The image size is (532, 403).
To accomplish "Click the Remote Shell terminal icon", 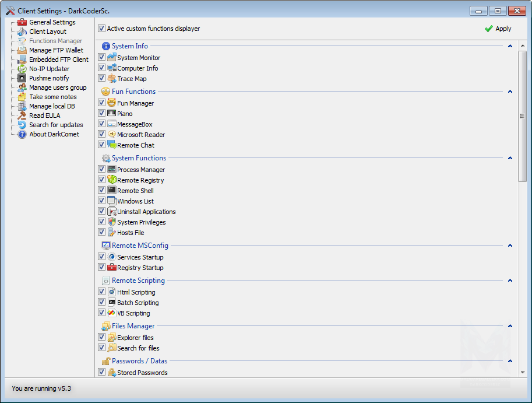I will pos(112,191).
